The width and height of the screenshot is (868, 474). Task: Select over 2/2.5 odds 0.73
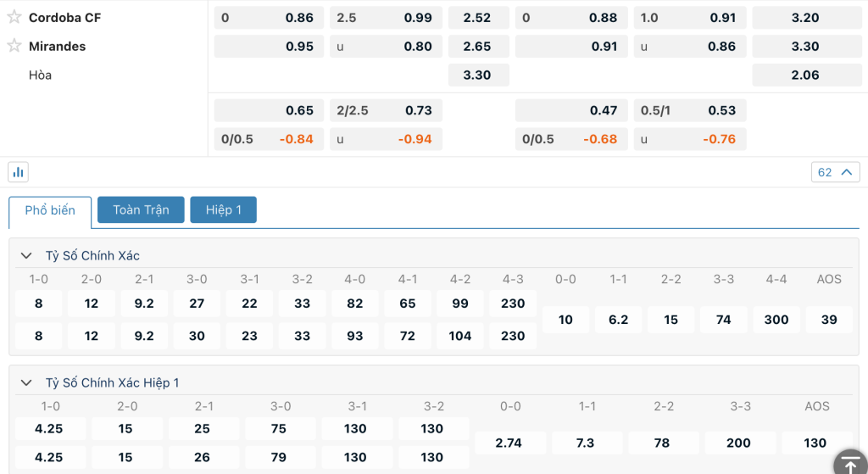[386, 110]
